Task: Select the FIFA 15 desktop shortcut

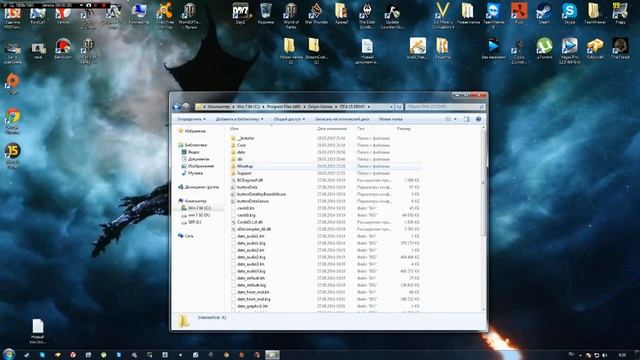Action: (x=13, y=156)
